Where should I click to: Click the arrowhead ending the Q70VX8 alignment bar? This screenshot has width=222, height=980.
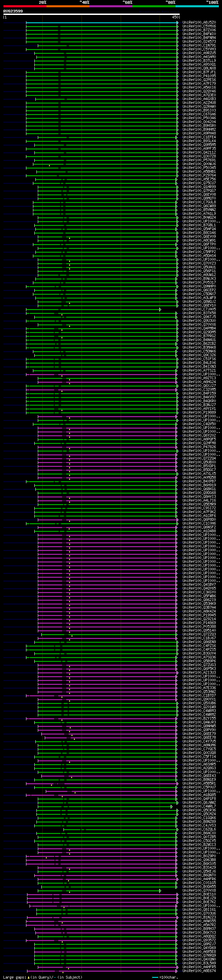click(160, 891)
